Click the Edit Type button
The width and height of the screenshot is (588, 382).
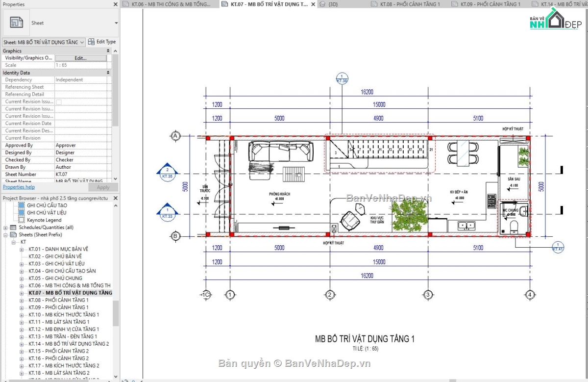pyautogui.click(x=101, y=42)
